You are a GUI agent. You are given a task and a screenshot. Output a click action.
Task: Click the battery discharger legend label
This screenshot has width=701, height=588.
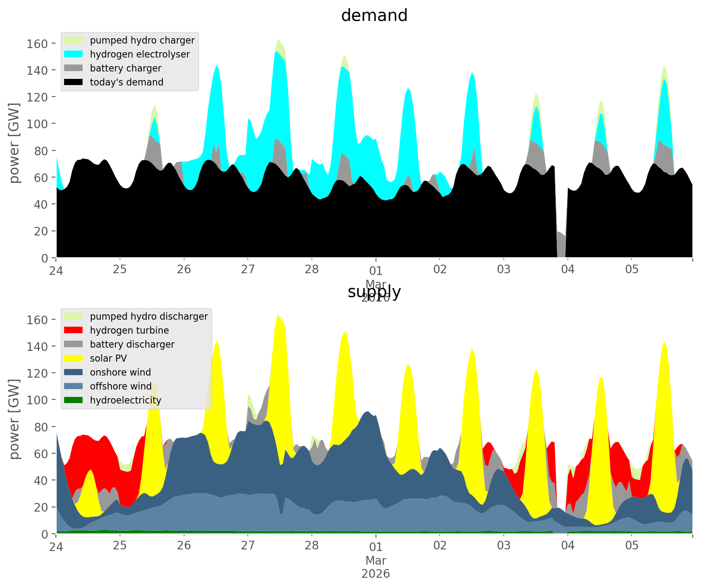pyautogui.click(x=132, y=344)
